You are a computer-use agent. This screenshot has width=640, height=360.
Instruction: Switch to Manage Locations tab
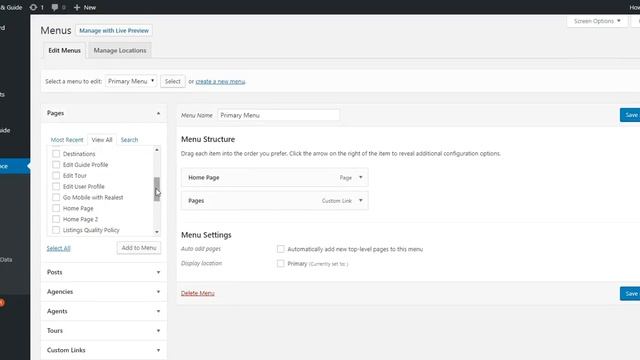pyautogui.click(x=120, y=51)
